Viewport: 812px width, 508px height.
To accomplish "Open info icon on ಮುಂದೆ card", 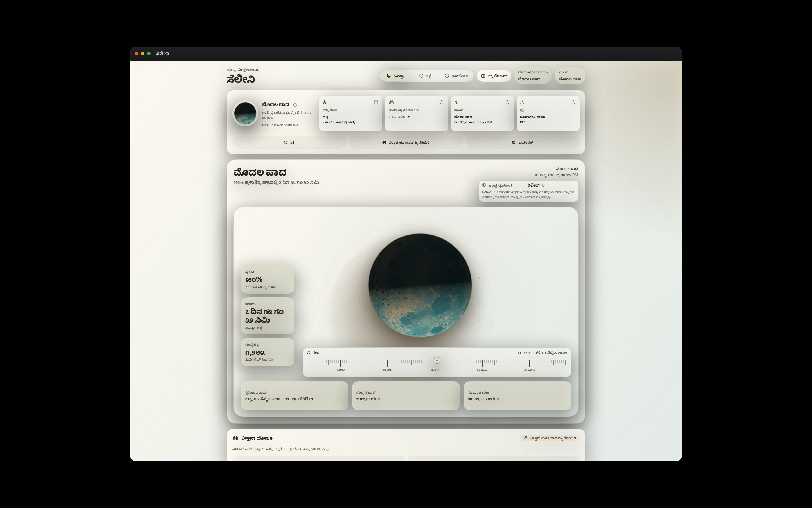I will pos(507,102).
